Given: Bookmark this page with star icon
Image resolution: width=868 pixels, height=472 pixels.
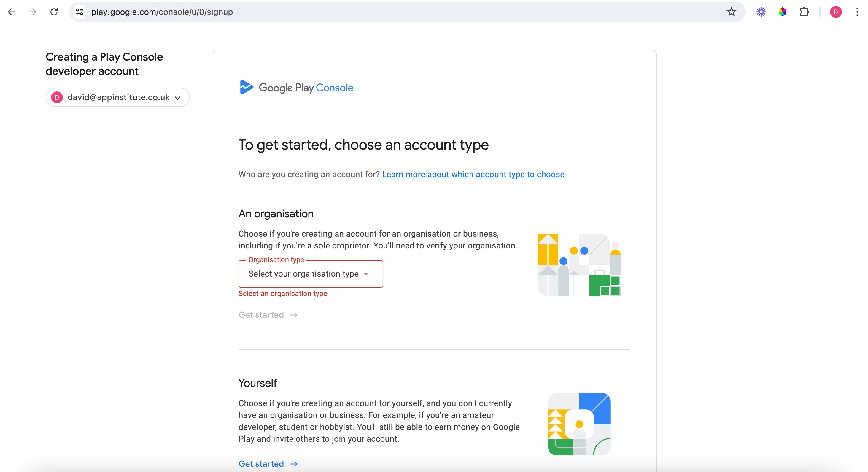Looking at the screenshot, I should [x=731, y=12].
